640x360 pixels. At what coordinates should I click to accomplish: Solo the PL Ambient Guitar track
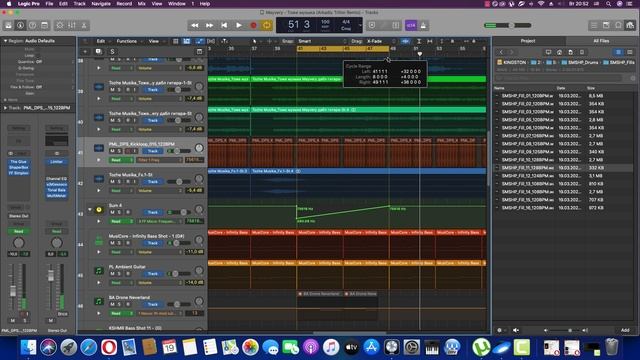[x=120, y=273]
